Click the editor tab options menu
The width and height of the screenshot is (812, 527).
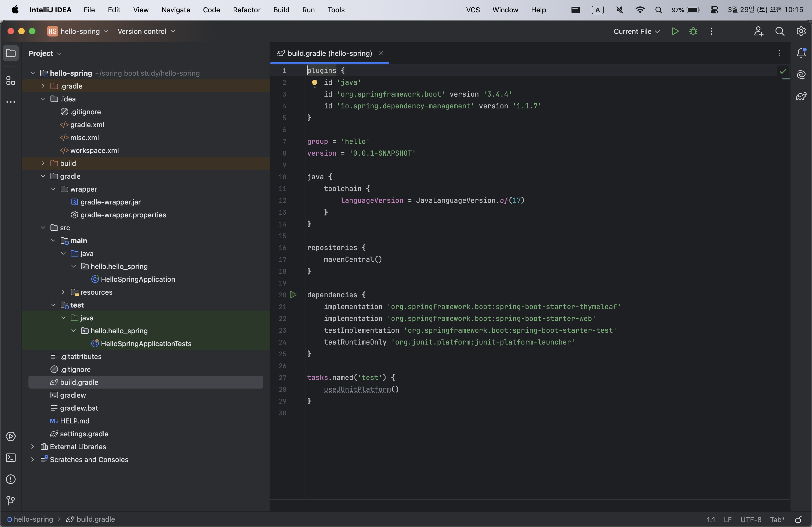coord(780,53)
